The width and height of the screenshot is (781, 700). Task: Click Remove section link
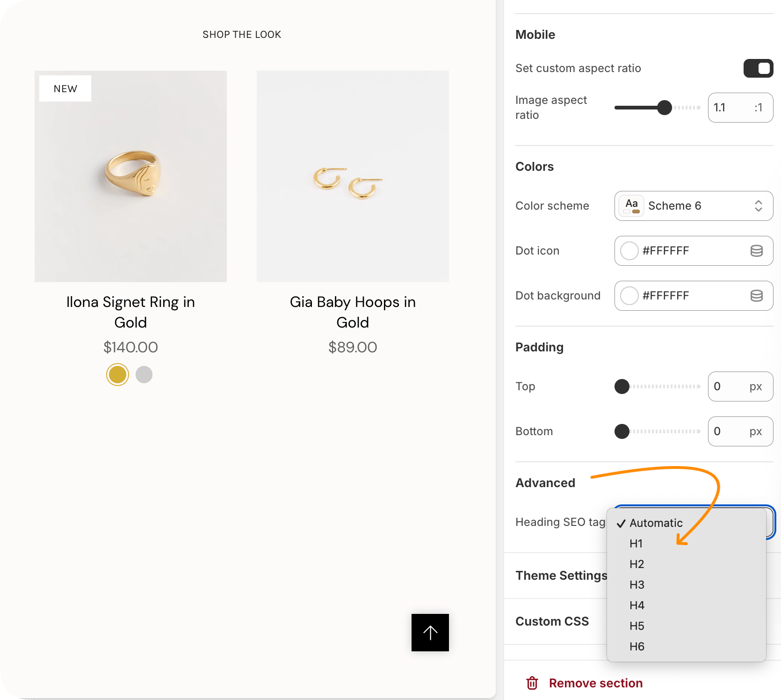[x=595, y=683]
